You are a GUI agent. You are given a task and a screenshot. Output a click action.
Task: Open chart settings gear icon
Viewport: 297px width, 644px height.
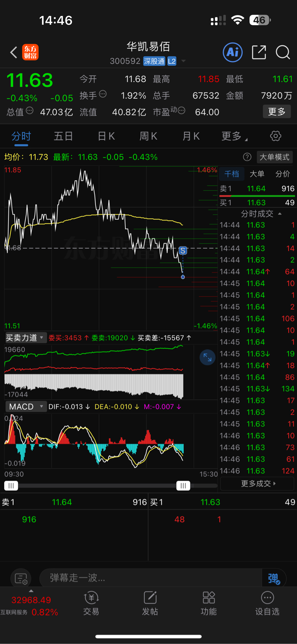tap(275, 136)
